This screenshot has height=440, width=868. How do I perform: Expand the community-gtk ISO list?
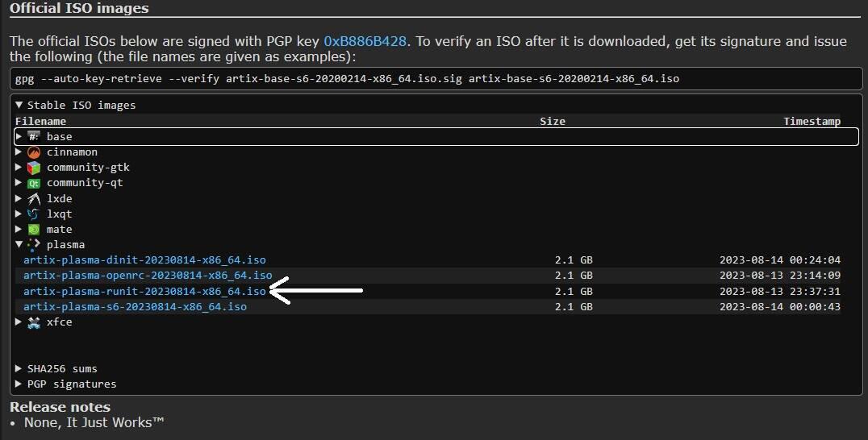coord(19,168)
